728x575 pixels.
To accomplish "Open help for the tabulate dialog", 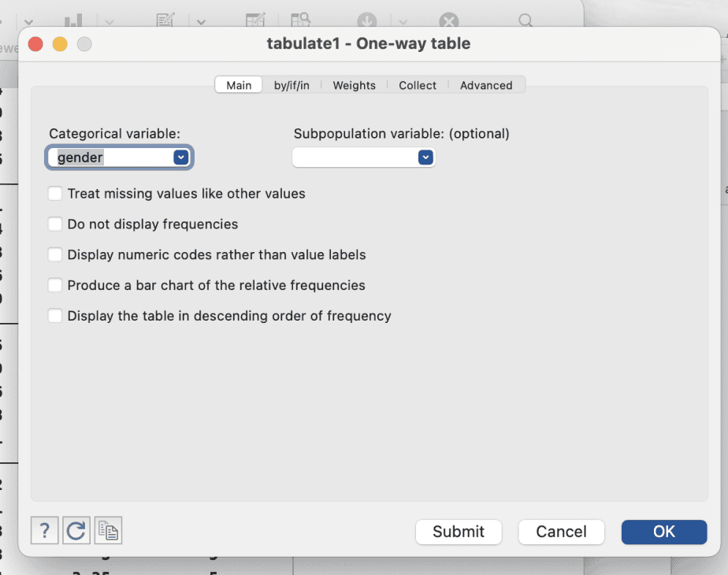I will pyautogui.click(x=45, y=531).
